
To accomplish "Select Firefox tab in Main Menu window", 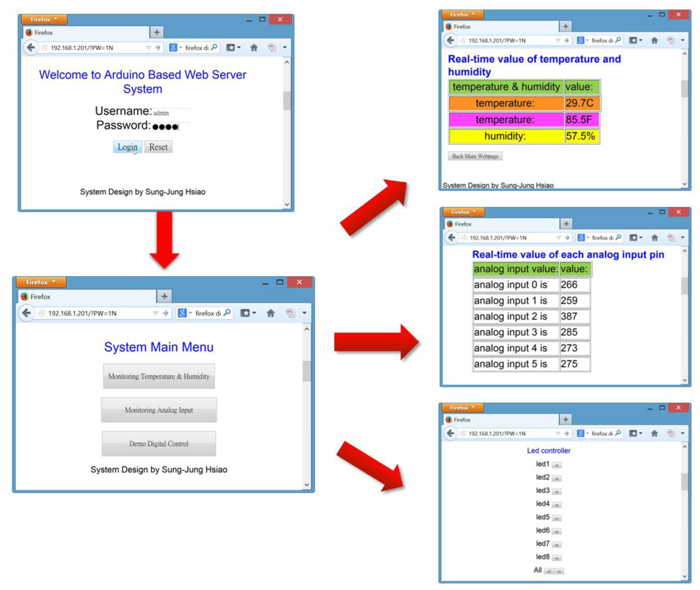I will [x=87, y=297].
